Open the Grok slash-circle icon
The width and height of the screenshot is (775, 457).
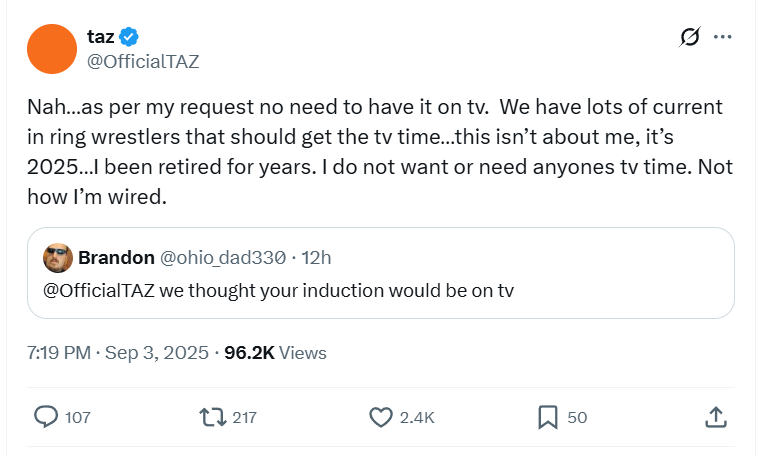(x=688, y=37)
